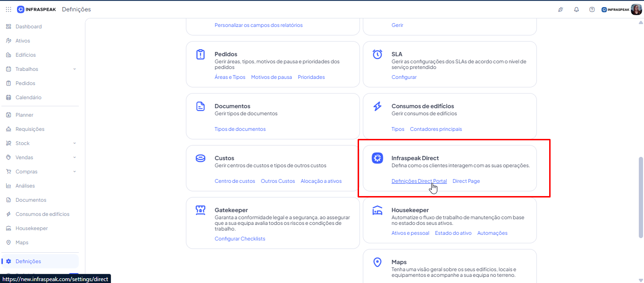Open Automações link under Housekeeper
Screen dimensions: 644x283
(492, 233)
